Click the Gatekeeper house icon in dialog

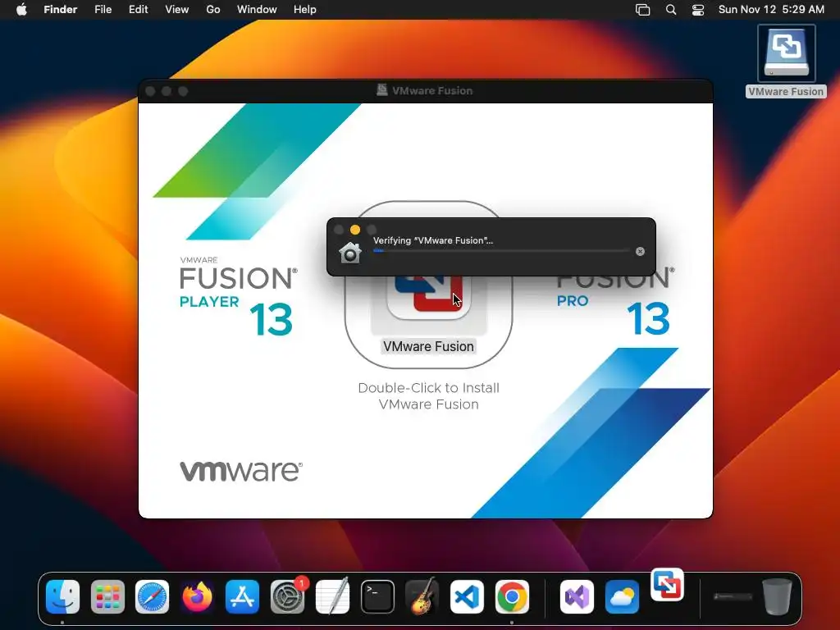[350, 253]
